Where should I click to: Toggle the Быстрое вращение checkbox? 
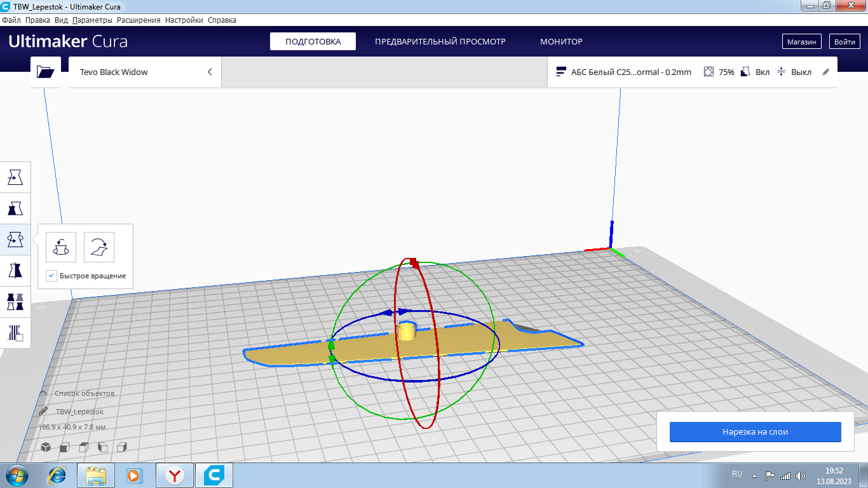tap(51, 276)
